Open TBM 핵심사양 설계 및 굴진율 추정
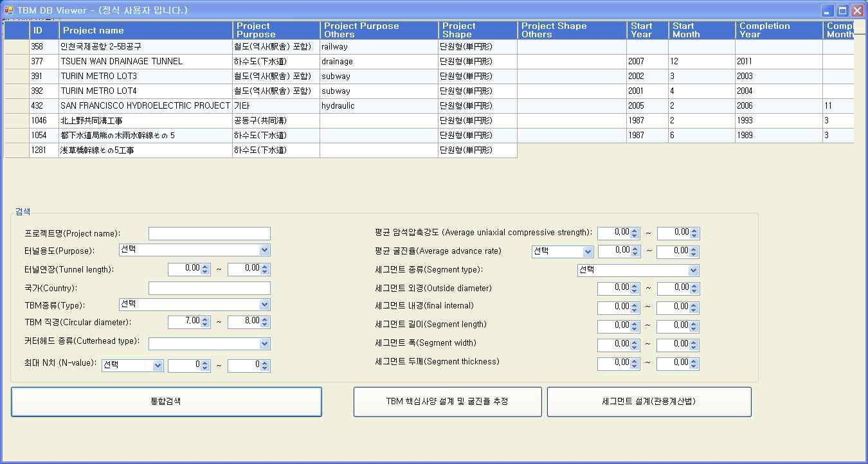Image resolution: width=868 pixels, height=464 pixels. tap(448, 402)
